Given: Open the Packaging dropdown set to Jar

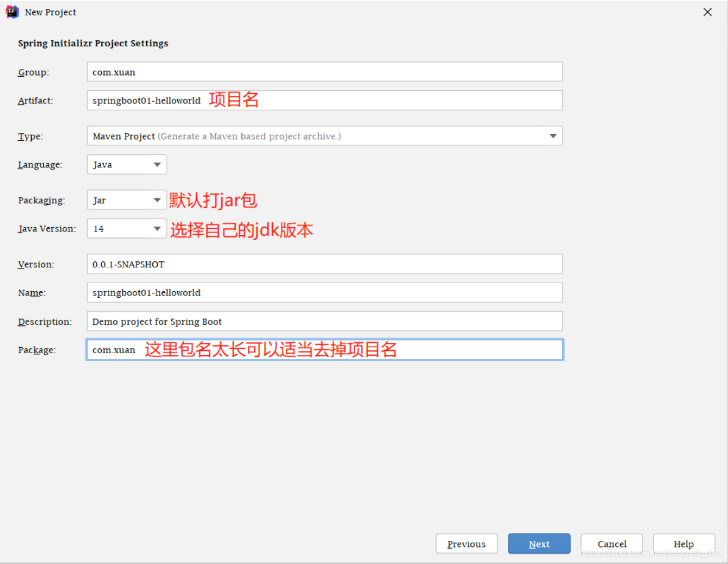Looking at the screenshot, I should tap(127, 200).
